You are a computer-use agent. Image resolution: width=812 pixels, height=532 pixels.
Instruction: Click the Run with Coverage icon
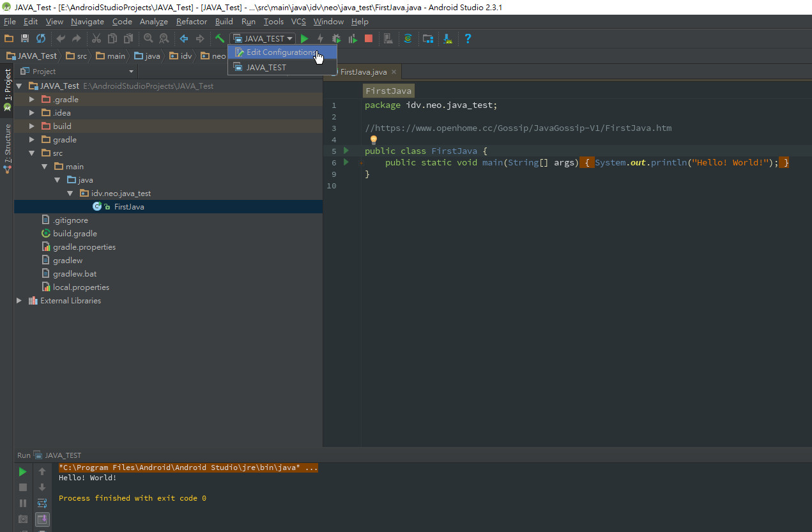[x=353, y=39]
